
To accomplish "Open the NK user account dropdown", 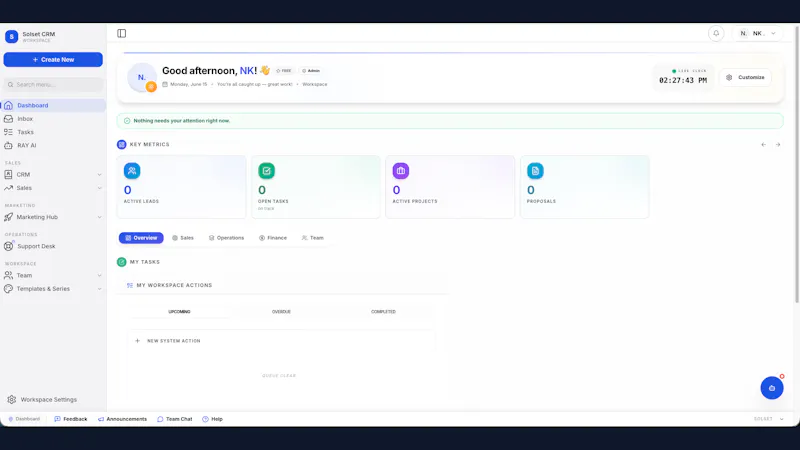I will click(758, 33).
